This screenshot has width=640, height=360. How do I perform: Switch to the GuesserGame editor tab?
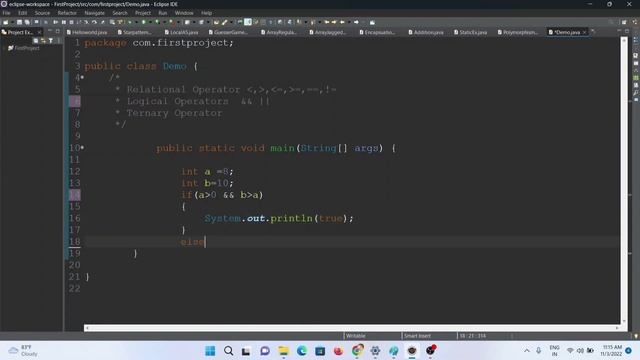point(228,32)
